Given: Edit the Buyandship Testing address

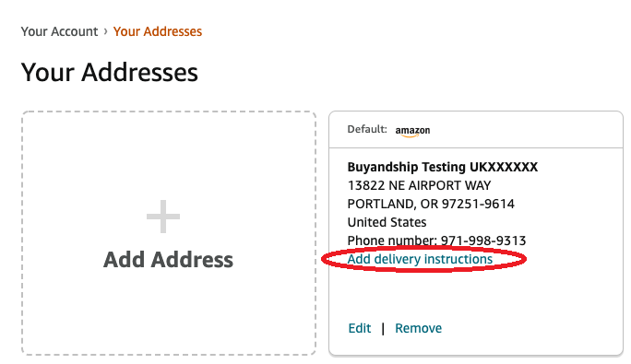Looking at the screenshot, I should (x=360, y=328).
